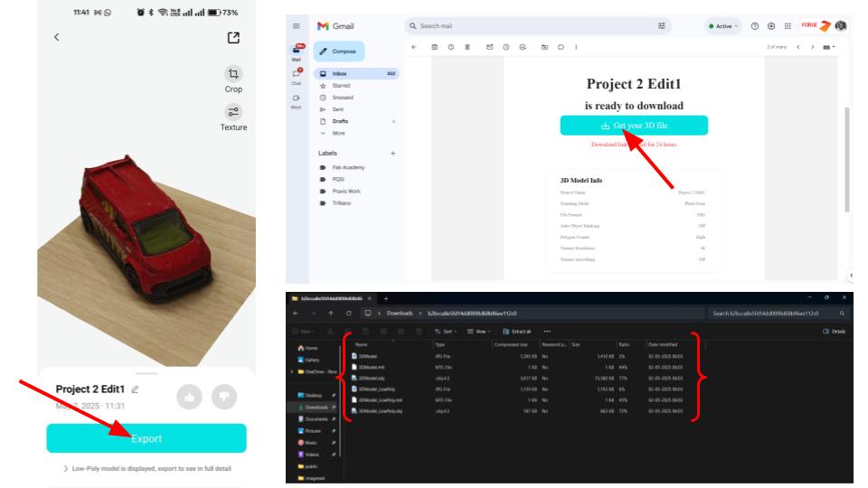Archive the open email
This screenshot has height=488, width=868.
point(435,47)
